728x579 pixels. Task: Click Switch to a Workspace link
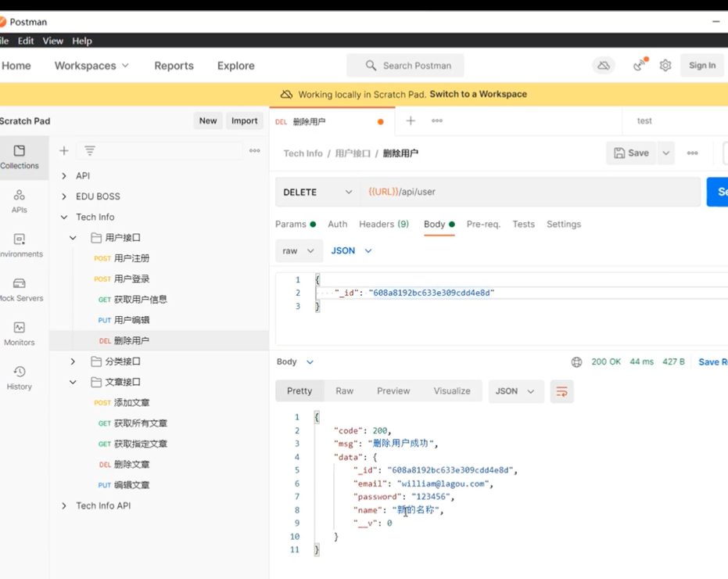click(479, 95)
